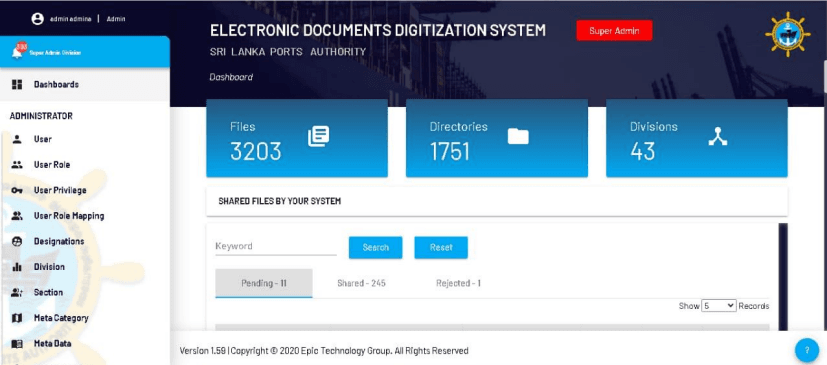This screenshot has width=827, height=365.
Task: Click the SRI LANKA PORTS AUTHORITY subtitle
Action: pyautogui.click(x=287, y=52)
